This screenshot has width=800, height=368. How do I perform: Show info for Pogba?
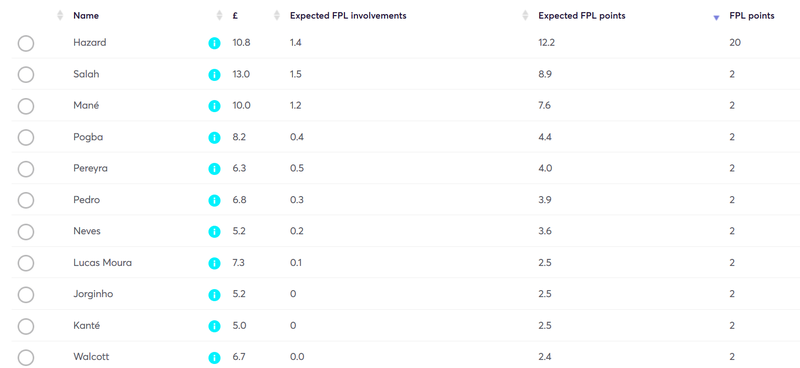click(x=214, y=138)
